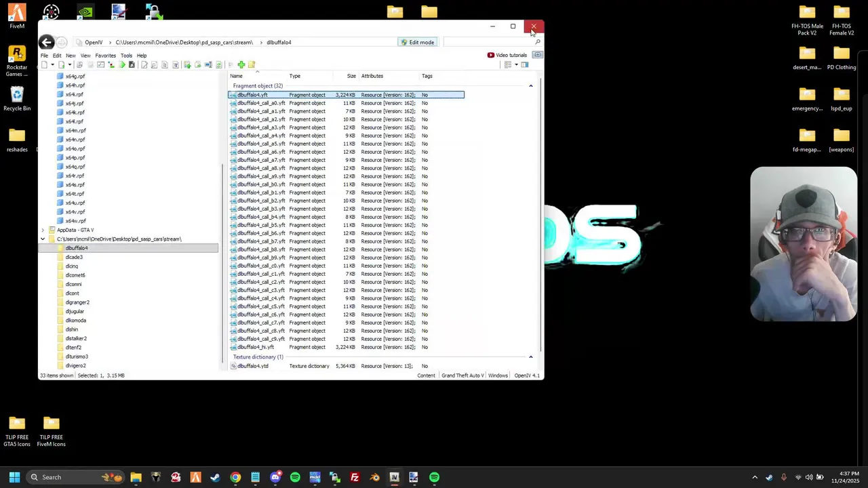Image resolution: width=868 pixels, height=488 pixels.
Task: Go back with the black arrow button
Action: tap(46, 42)
